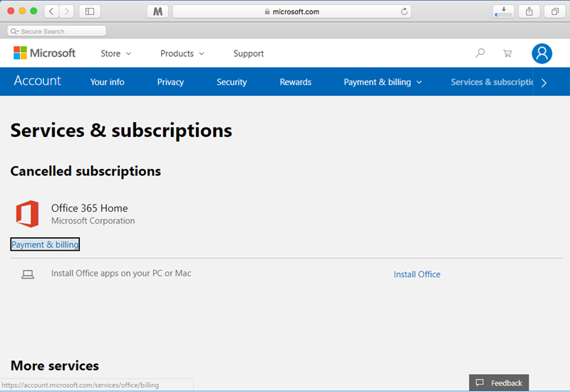Switch to the Security tab
The image size is (570, 392).
232,82
